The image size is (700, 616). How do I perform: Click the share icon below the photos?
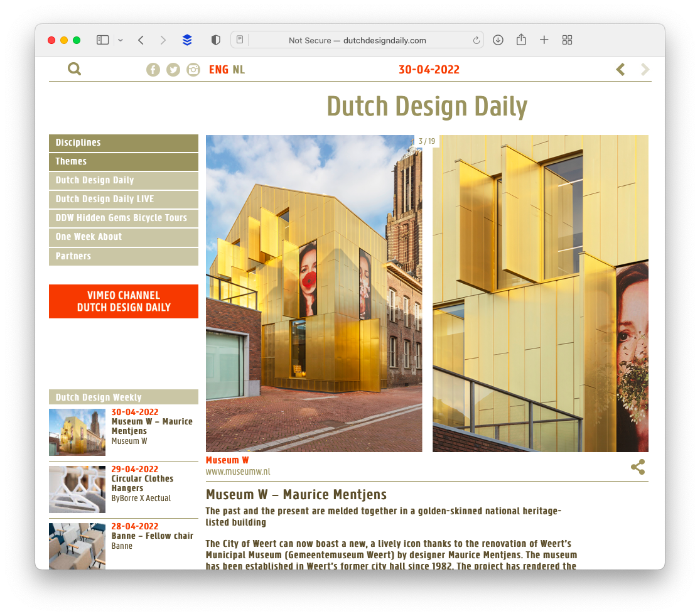click(x=638, y=467)
